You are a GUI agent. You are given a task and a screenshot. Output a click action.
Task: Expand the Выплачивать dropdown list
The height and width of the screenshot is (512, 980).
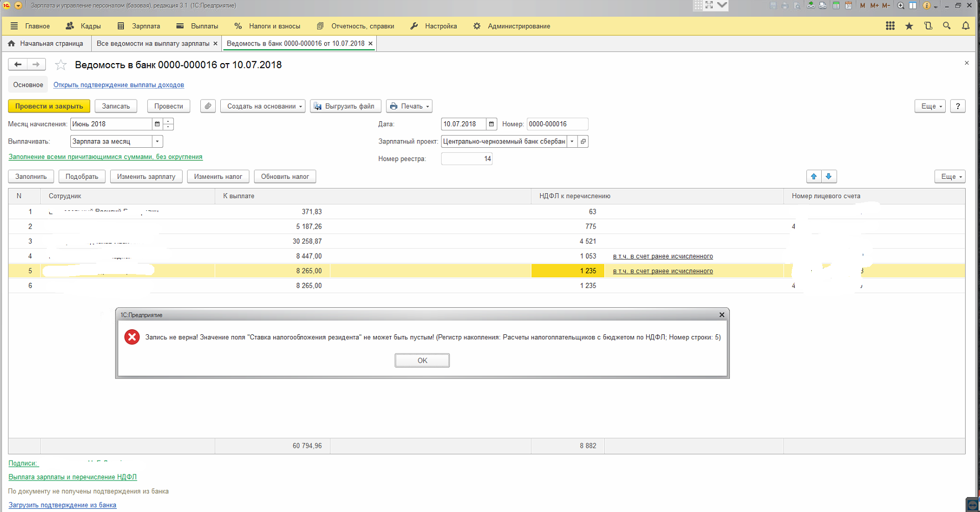click(x=158, y=142)
